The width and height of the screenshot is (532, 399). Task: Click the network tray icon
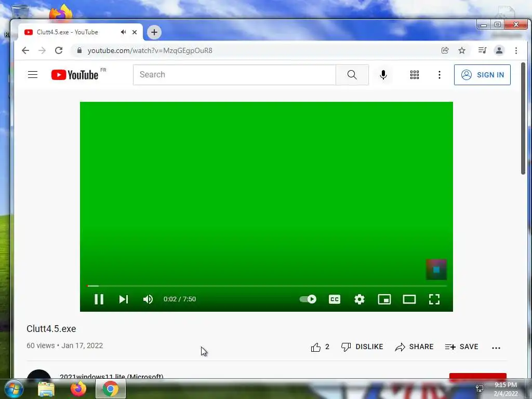click(x=480, y=389)
